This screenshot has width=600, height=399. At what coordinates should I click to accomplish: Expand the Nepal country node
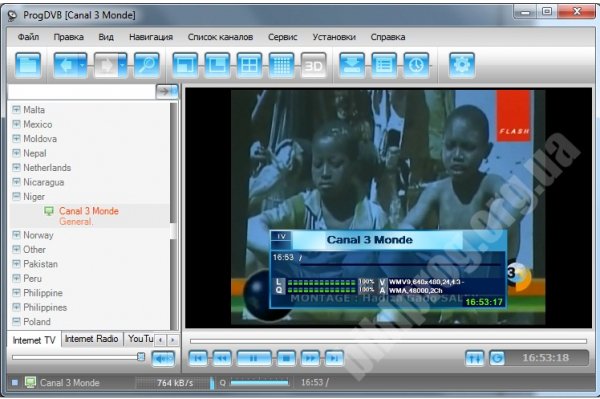(x=16, y=153)
